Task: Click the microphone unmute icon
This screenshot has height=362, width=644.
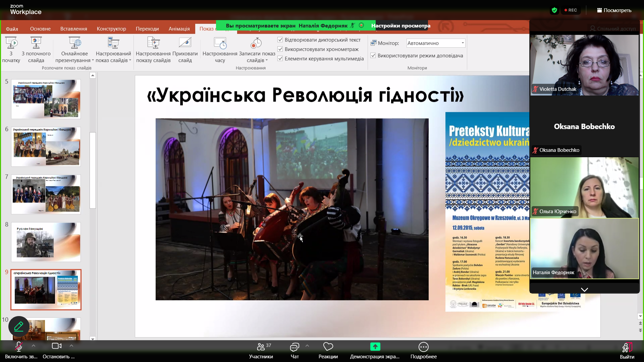Action: [x=19, y=346]
